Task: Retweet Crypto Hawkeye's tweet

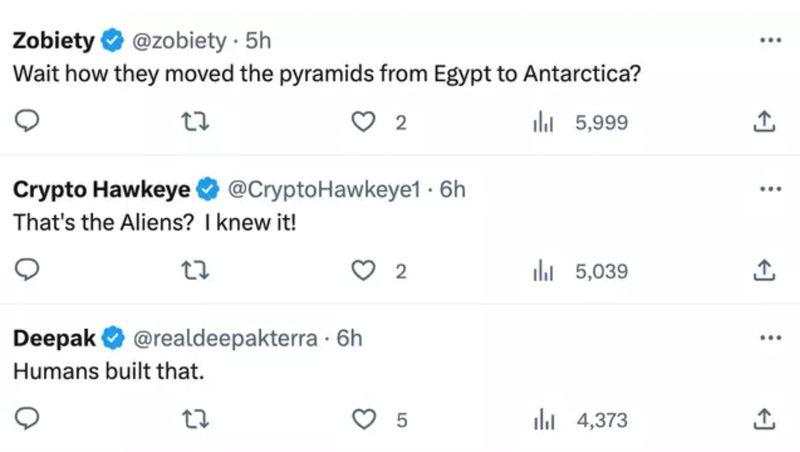Action: [195, 271]
